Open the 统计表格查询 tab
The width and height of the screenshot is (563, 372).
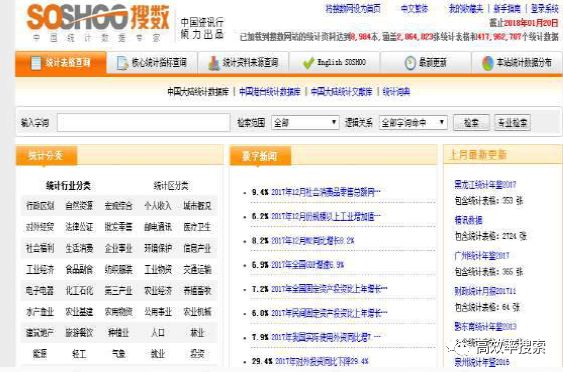coord(61,63)
